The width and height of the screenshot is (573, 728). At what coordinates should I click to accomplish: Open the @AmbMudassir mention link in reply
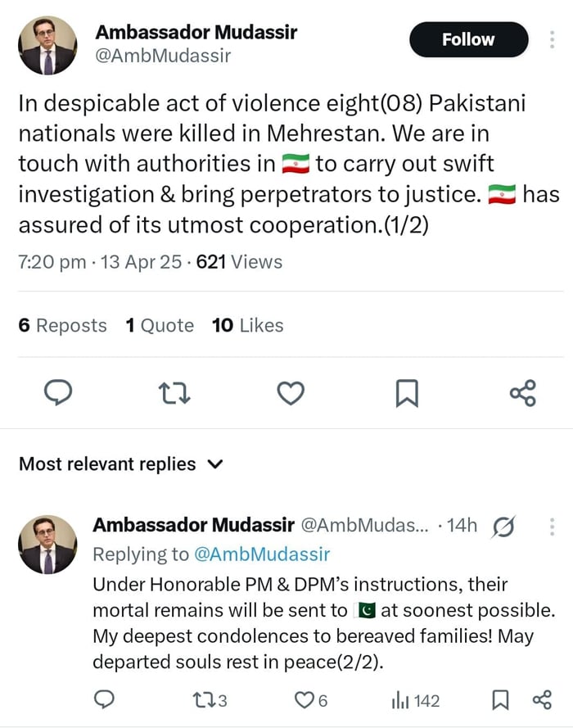(x=261, y=554)
